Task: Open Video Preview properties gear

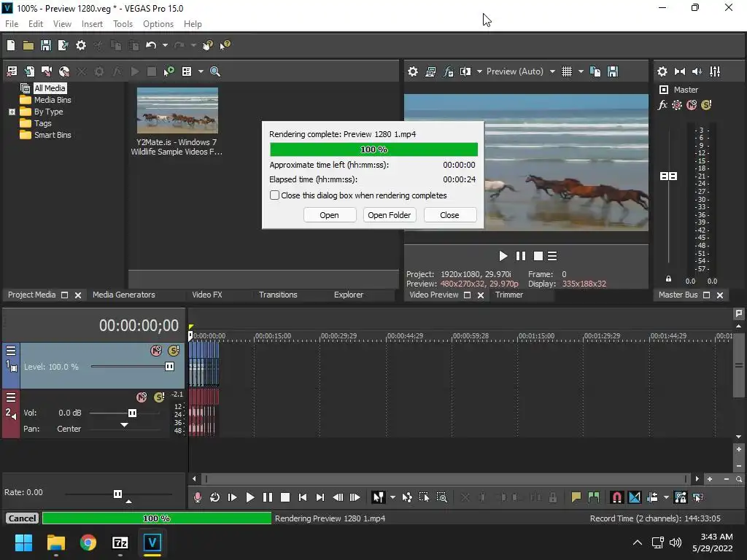Action: 413,71
